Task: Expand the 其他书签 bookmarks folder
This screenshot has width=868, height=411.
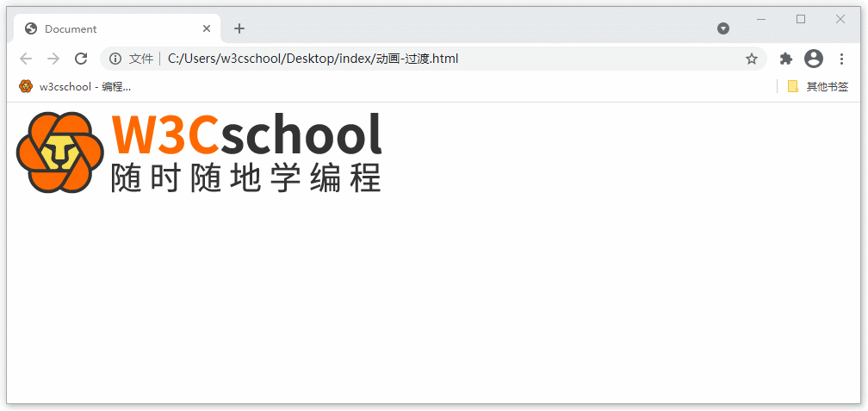Action: tap(818, 86)
